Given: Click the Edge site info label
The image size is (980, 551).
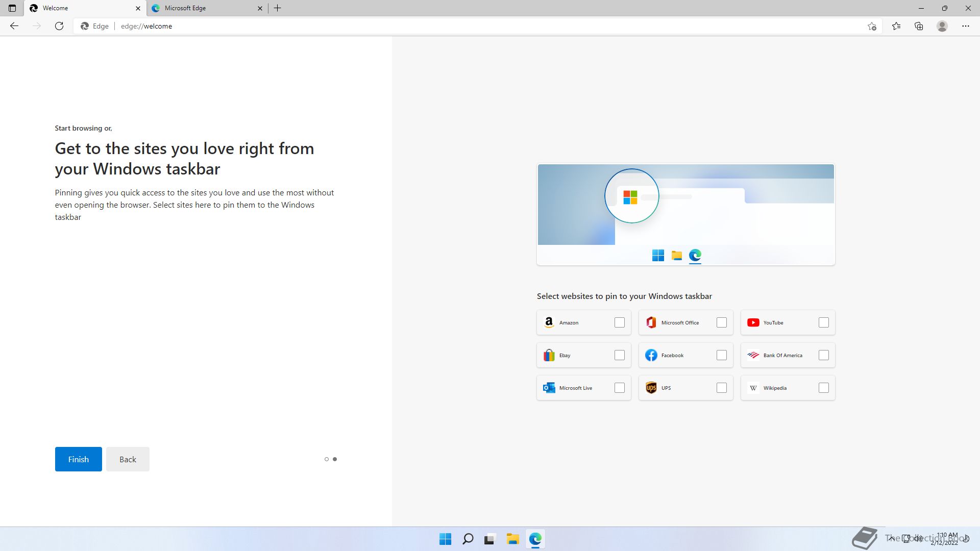Looking at the screenshot, I should point(95,26).
